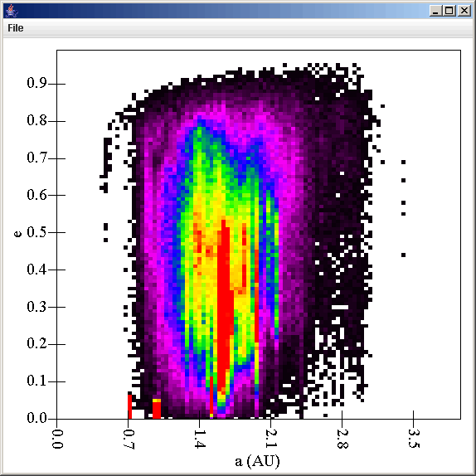Click the 0.7 x-axis tick label
476x476 pixels.
pos(129,439)
